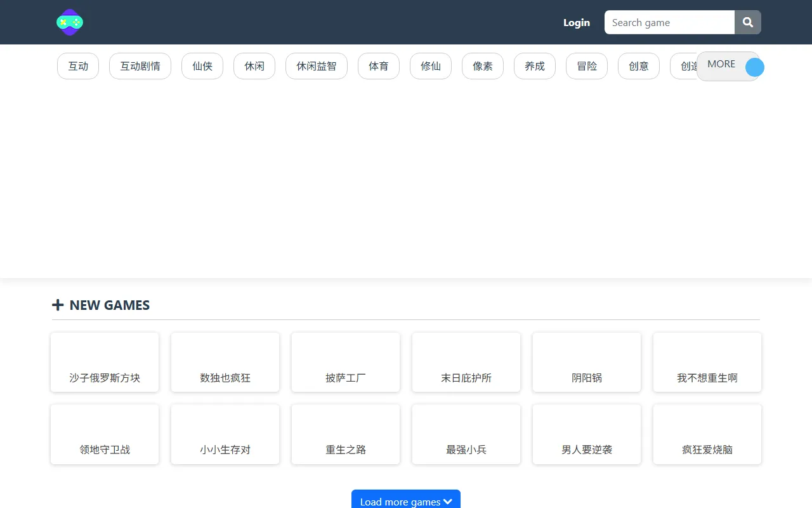Select the 互动剧情 category tag
812x508 pixels.
coord(140,66)
